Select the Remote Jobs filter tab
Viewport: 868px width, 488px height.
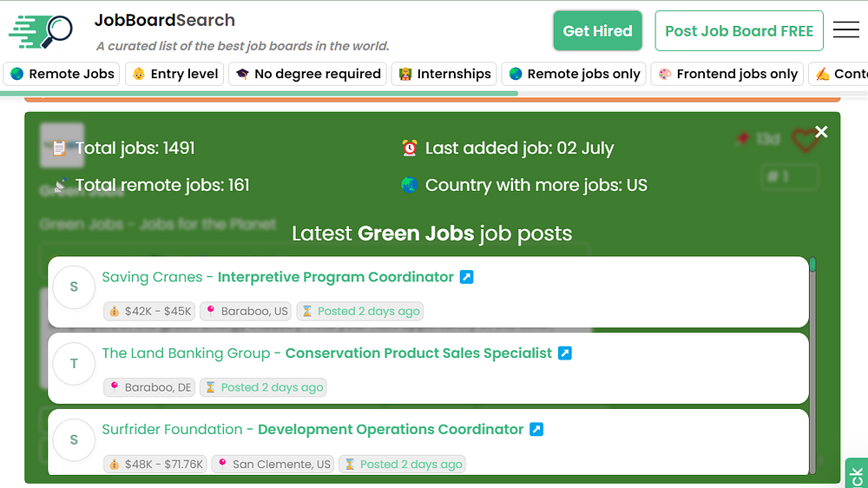tap(62, 74)
